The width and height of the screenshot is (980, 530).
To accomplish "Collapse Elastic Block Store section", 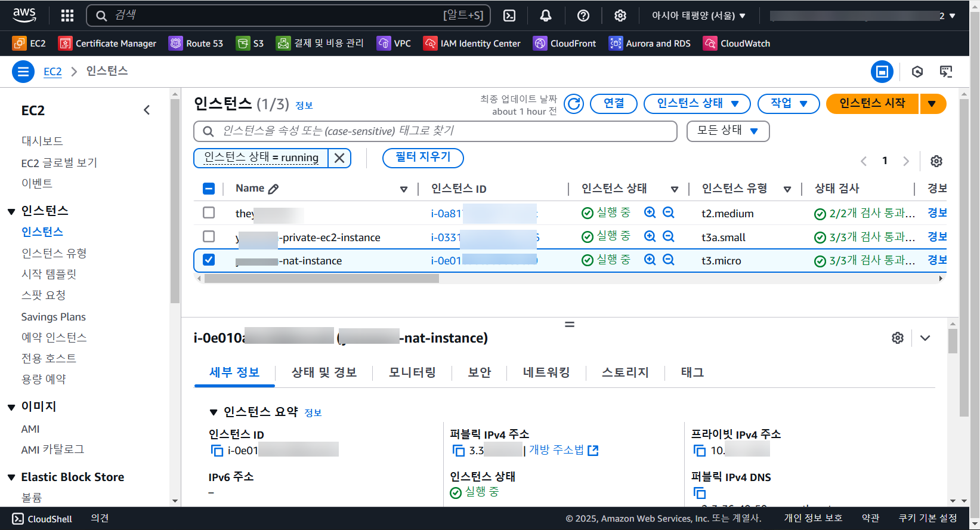I will (x=11, y=477).
